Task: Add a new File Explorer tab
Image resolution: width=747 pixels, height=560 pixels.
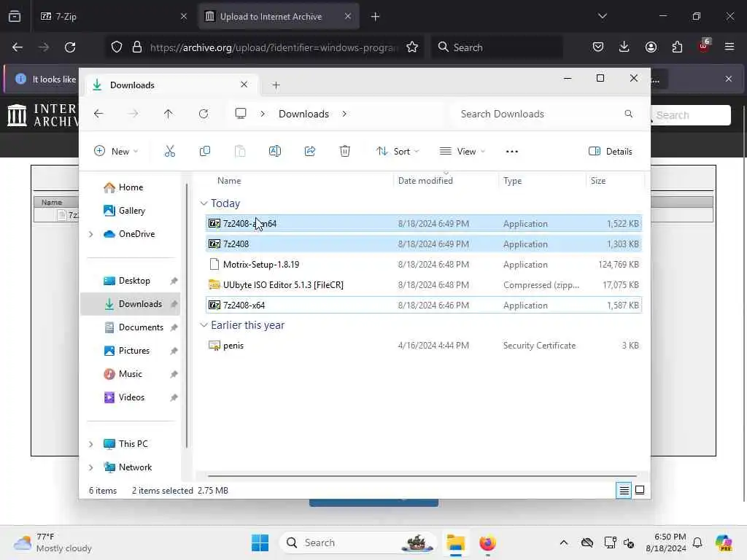Action: click(x=276, y=85)
